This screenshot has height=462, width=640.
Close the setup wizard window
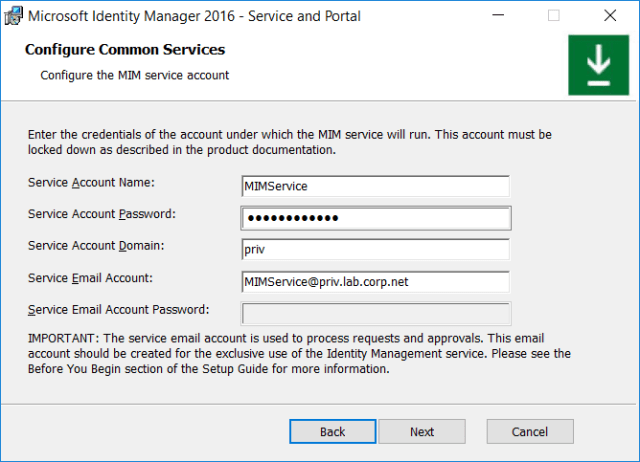tap(610, 16)
